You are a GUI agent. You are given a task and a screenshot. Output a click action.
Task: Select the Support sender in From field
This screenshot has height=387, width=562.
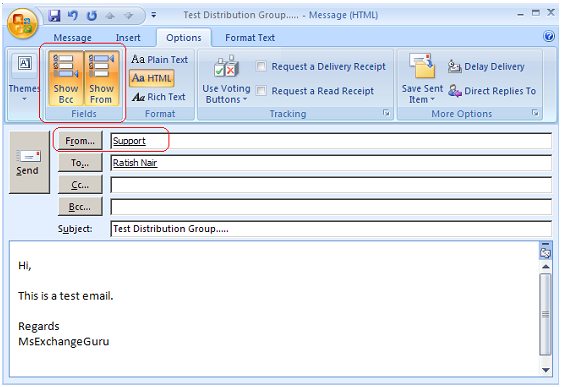click(129, 141)
